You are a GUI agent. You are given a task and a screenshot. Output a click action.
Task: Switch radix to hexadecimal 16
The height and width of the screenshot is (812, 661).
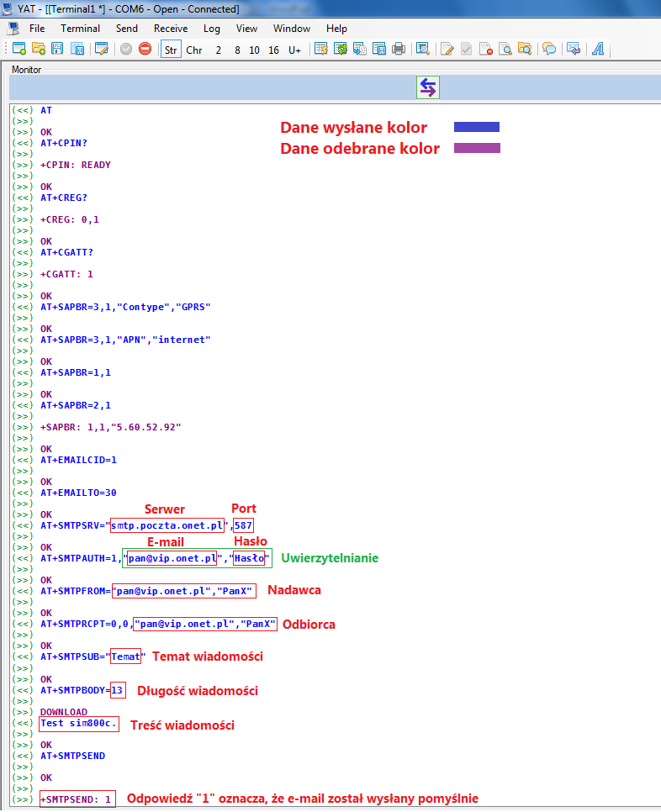tap(273, 50)
